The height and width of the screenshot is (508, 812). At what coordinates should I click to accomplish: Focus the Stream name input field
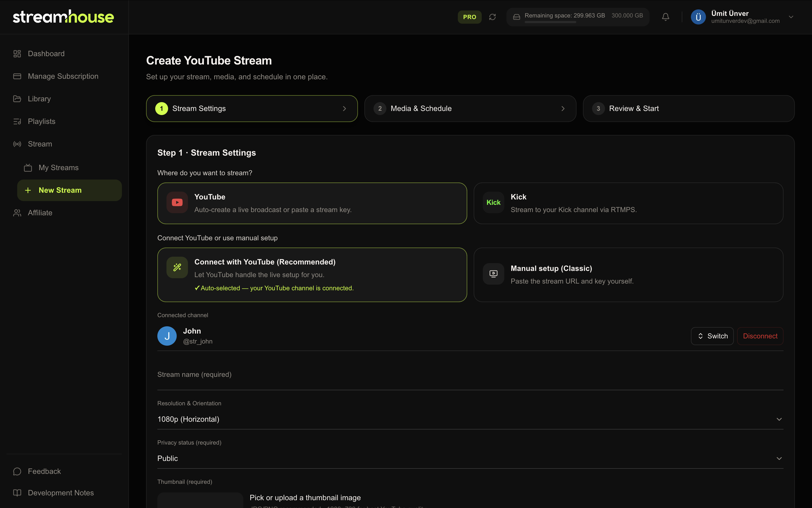click(x=470, y=375)
